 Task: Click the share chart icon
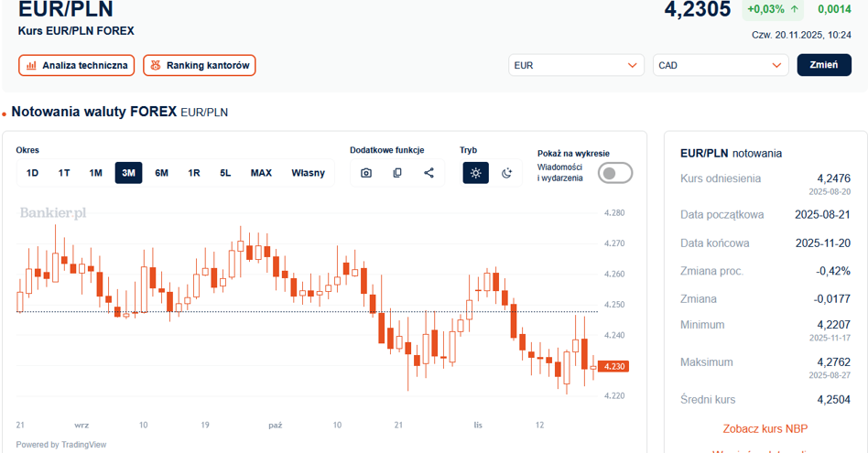(429, 173)
